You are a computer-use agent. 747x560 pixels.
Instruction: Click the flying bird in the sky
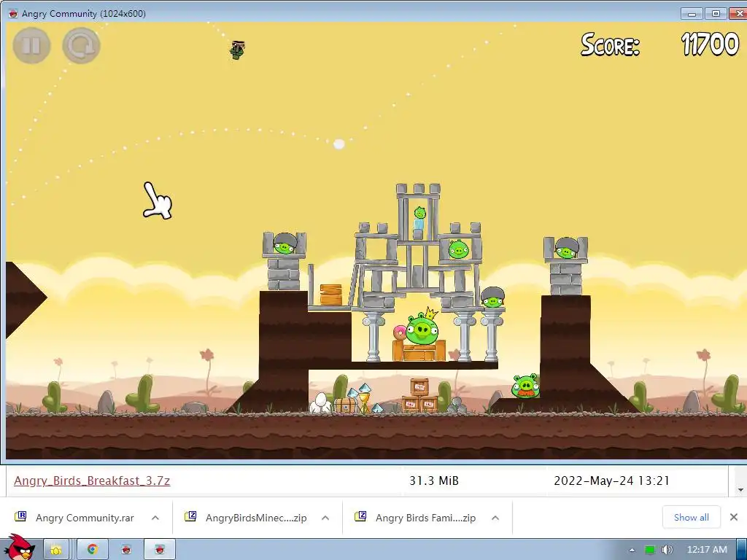click(237, 50)
